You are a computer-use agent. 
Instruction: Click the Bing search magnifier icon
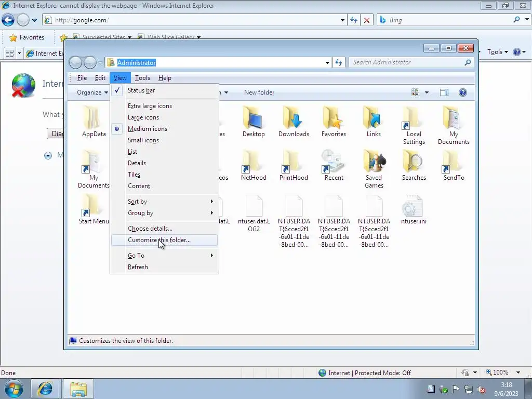point(517,20)
